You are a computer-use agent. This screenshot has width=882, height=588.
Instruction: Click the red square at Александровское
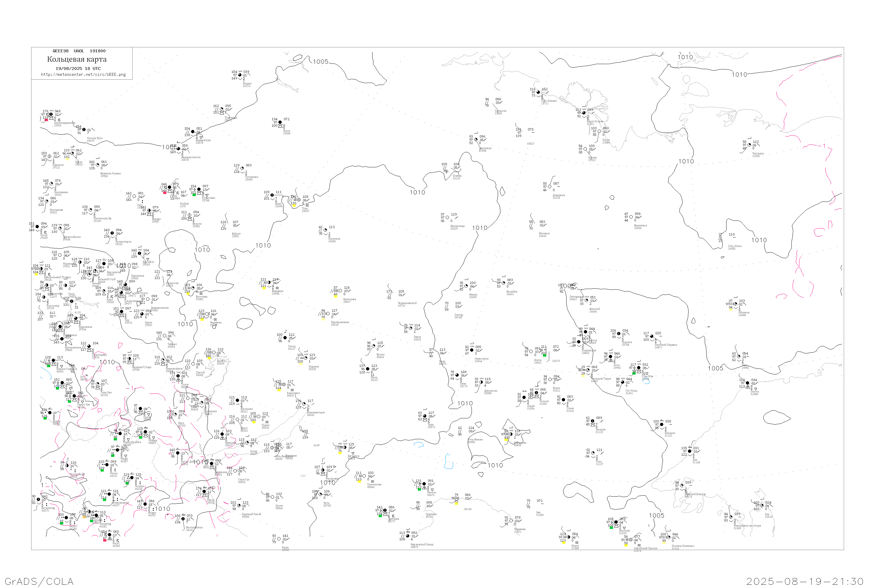46,120
